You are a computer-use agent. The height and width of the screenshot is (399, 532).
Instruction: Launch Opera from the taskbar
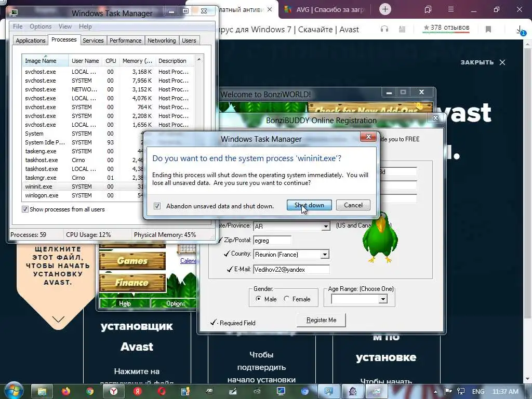click(162, 392)
